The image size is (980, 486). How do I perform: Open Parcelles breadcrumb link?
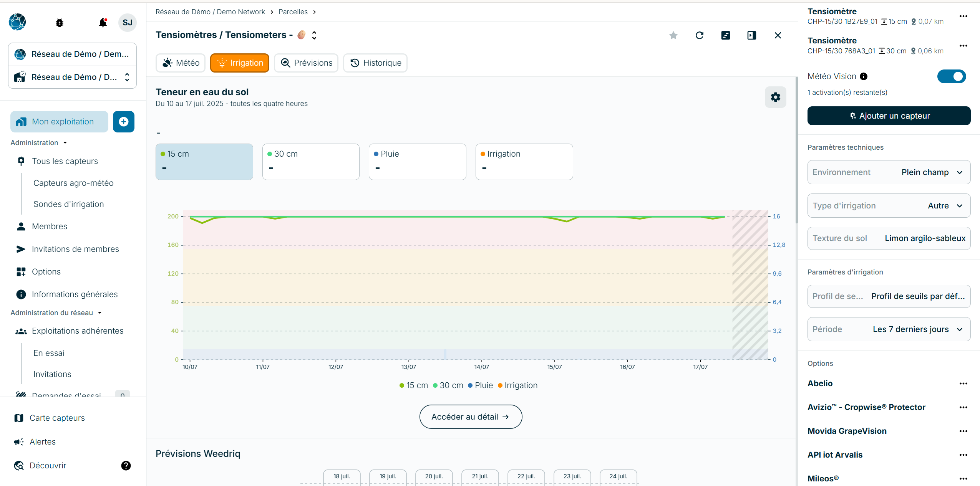pyautogui.click(x=293, y=12)
